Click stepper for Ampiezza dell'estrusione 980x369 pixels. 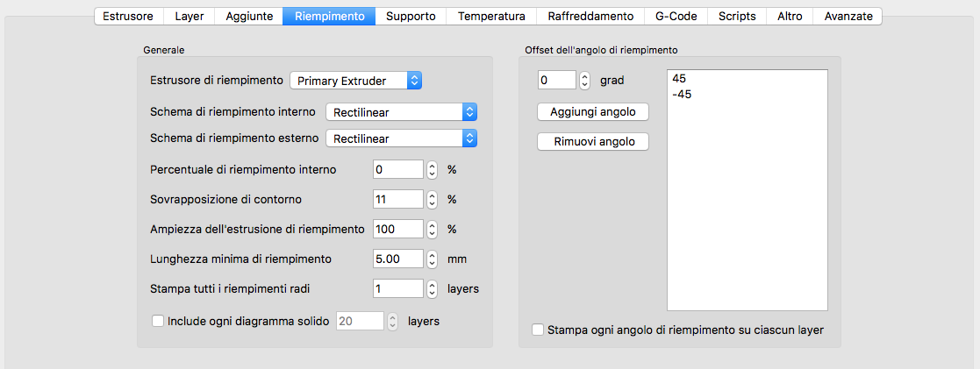click(x=432, y=229)
